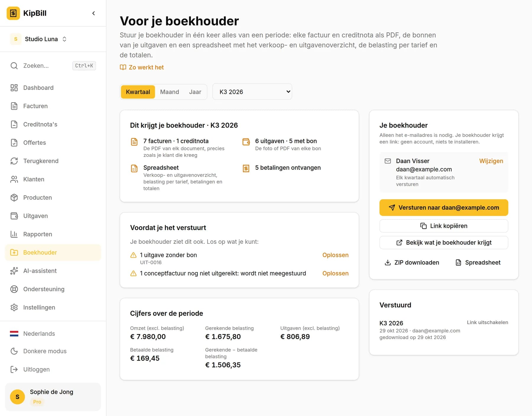
Task: Click the Pro plan badge
Action: tap(37, 402)
